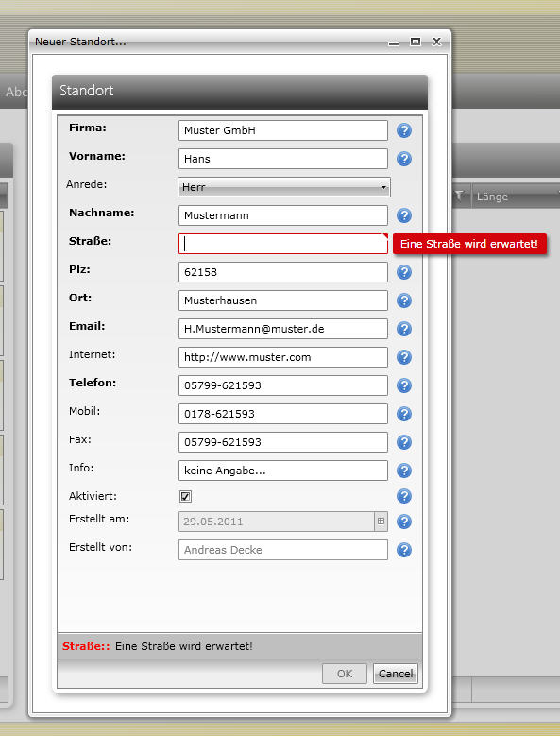
Task: Open help icon beside Aktiviert checkbox
Action: [404, 496]
